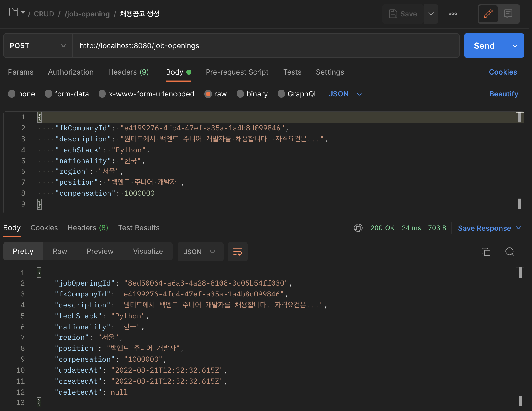Open the Cookies link at the right
532x411 pixels.
pos(503,72)
